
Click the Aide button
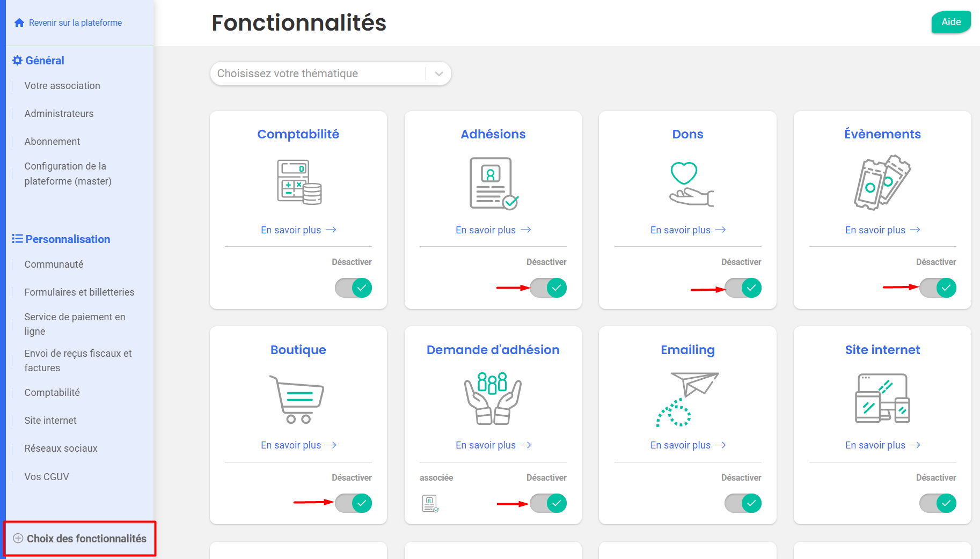(x=951, y=22)
